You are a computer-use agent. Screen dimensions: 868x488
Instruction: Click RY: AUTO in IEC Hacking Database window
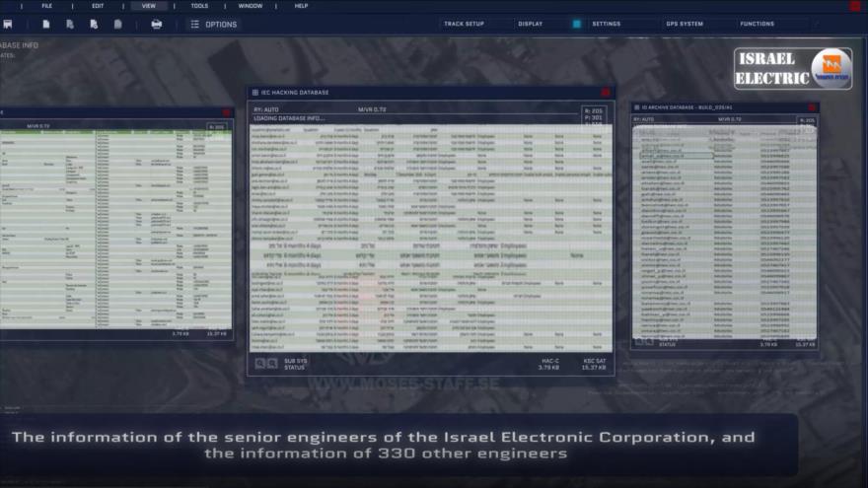pos(266,109)
